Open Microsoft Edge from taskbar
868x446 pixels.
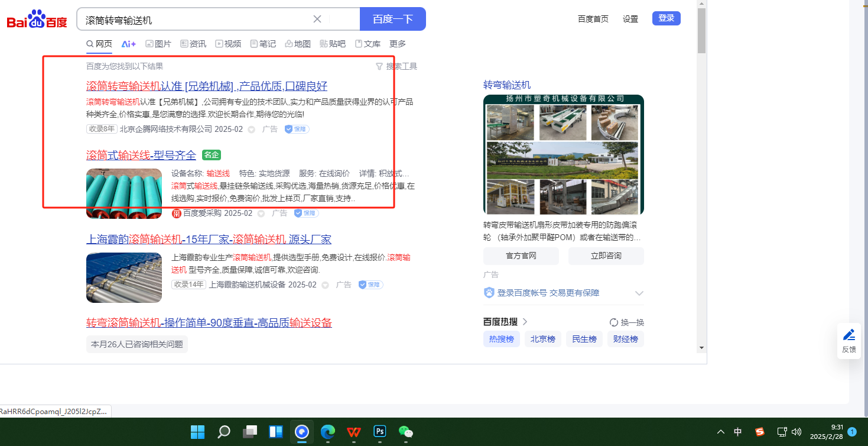click(x=328, y=432)
